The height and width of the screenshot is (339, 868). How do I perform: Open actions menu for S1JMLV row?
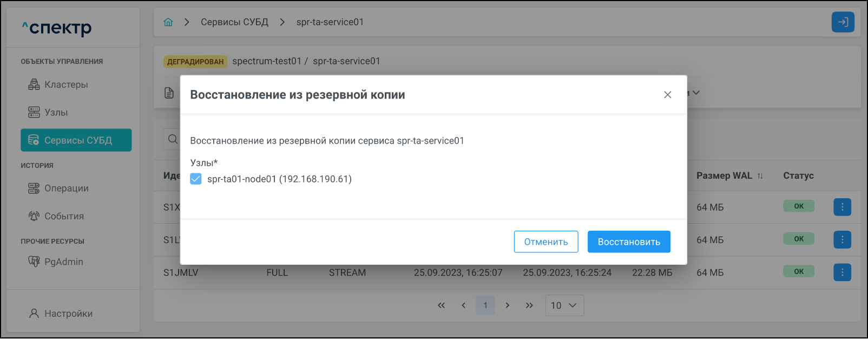click(x=842, y=272)
